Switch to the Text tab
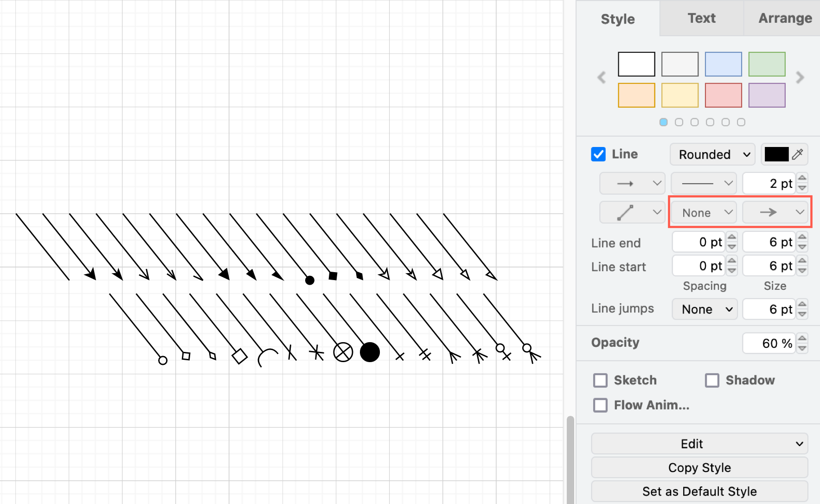The image size is (820, 504). 701,19
